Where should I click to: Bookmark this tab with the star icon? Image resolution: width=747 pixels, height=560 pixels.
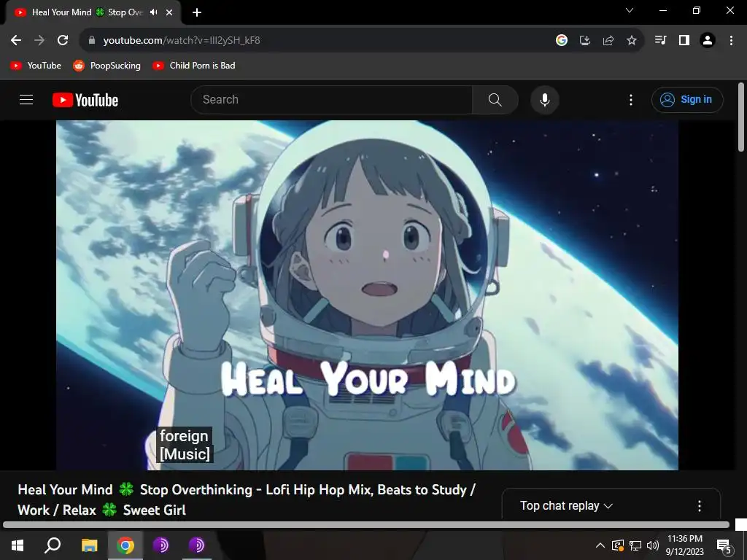point(632,41)
